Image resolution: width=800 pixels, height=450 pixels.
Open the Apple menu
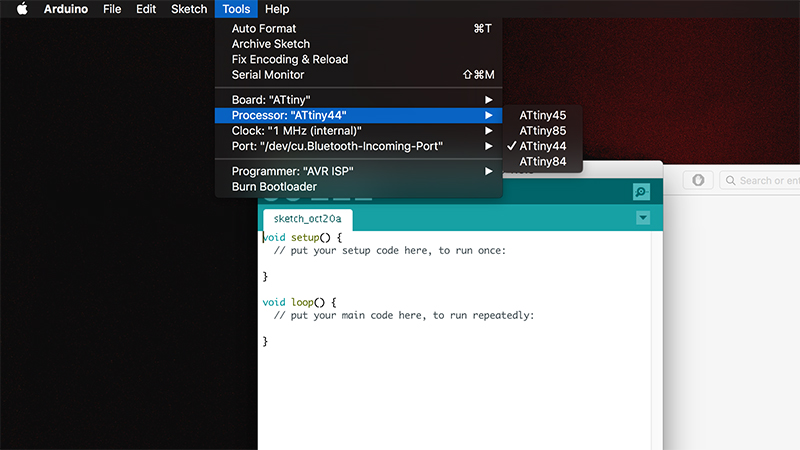tap(22, 9)
